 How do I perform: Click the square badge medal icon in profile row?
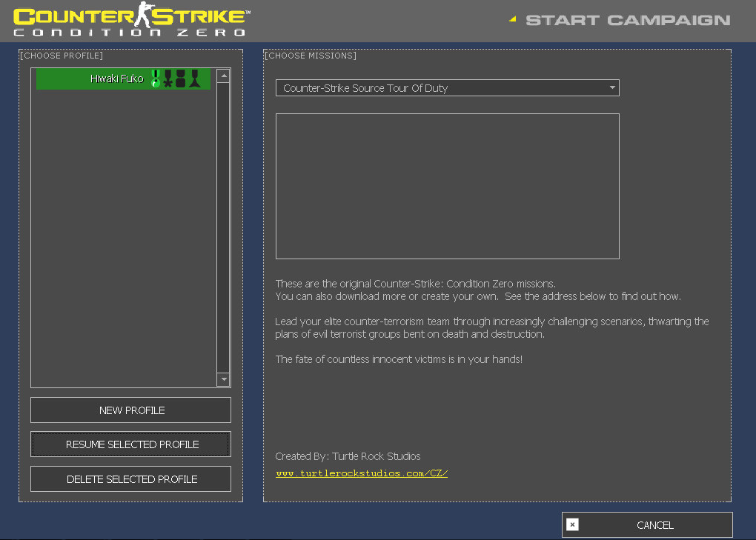[x=180, y=79]
